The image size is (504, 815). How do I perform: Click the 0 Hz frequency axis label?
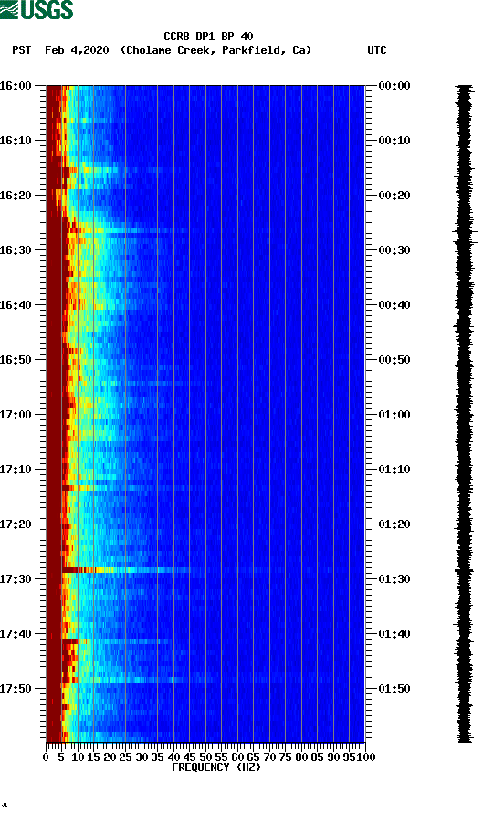(46, 757)
